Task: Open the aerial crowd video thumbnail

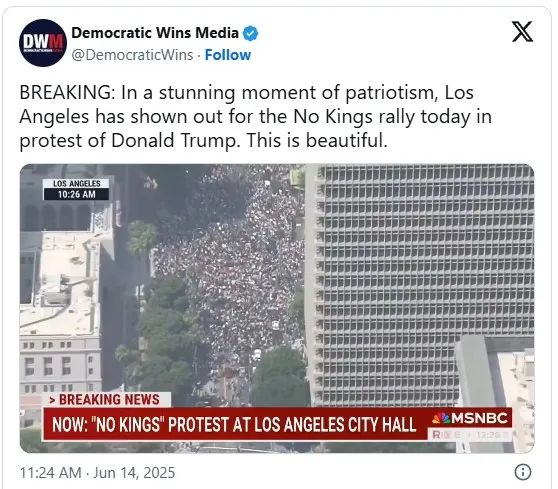Action: coord(277,308)
